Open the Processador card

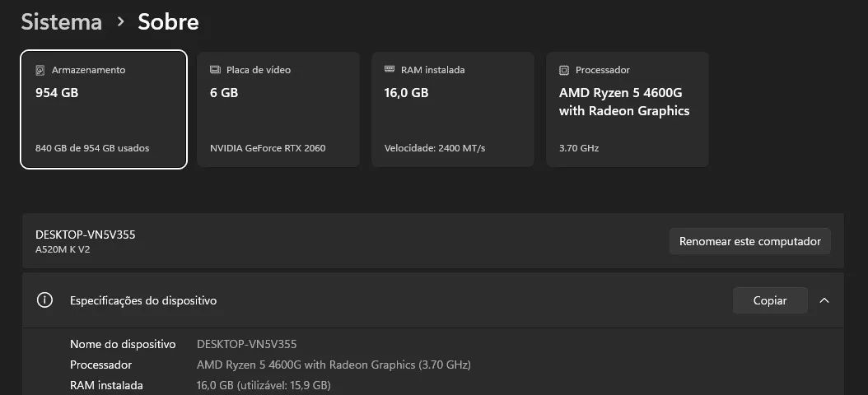pyautogui.click(x=628, y=109)
